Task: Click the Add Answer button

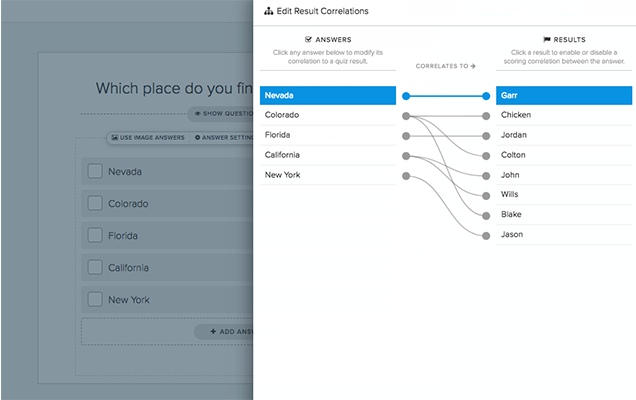Action: pos(223,331)
